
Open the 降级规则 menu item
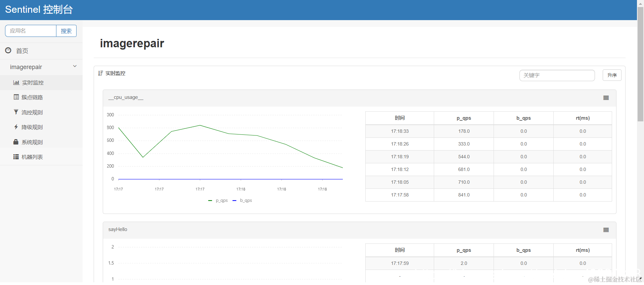pyautogui.click(x=41, y=127)
